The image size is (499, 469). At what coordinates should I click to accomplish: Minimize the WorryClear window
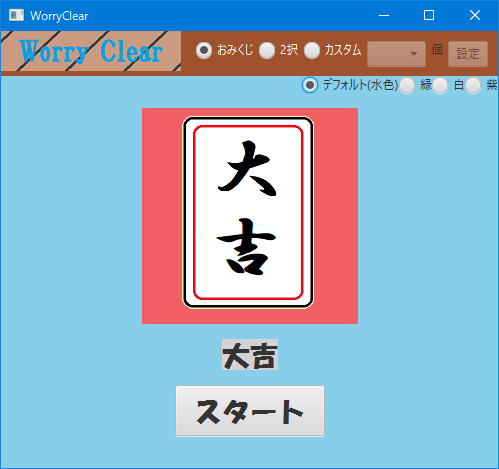(x=384, y=15)
